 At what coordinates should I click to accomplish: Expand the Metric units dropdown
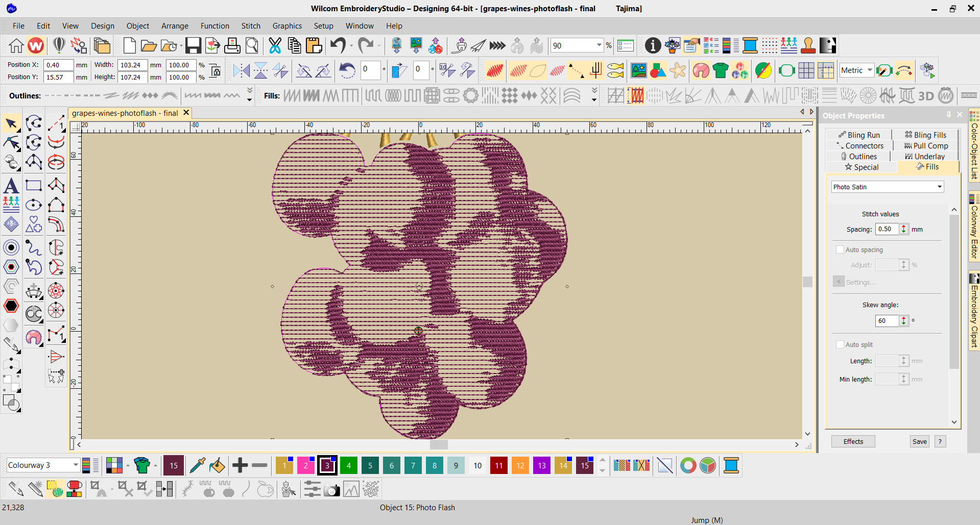[x=870, y=70]
